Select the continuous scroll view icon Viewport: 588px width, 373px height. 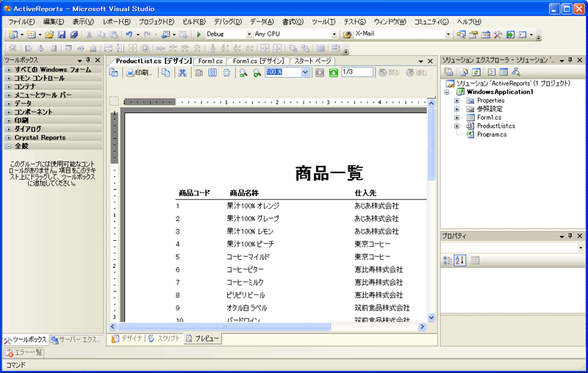tap(226, 73)
